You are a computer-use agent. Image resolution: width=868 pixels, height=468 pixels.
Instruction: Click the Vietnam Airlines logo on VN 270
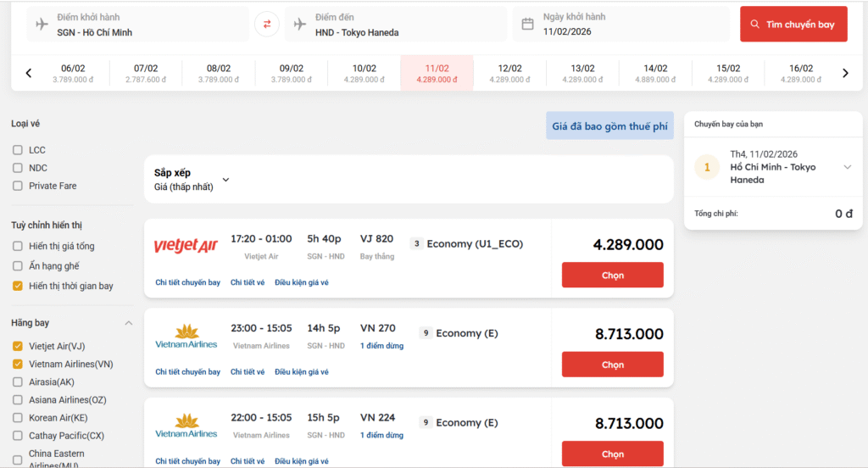click(186, 336)
